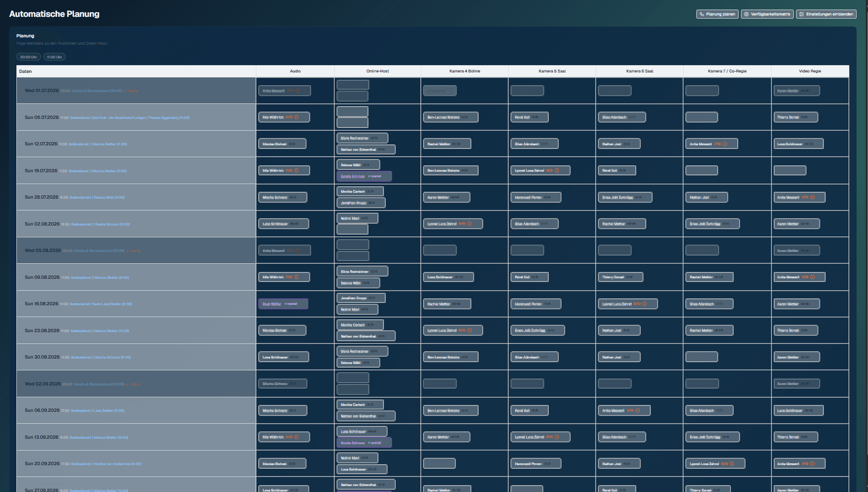Select Video Regie chip for Sun 23.08.2026
This screenshot has width=868, height=492.
[796, 330]
